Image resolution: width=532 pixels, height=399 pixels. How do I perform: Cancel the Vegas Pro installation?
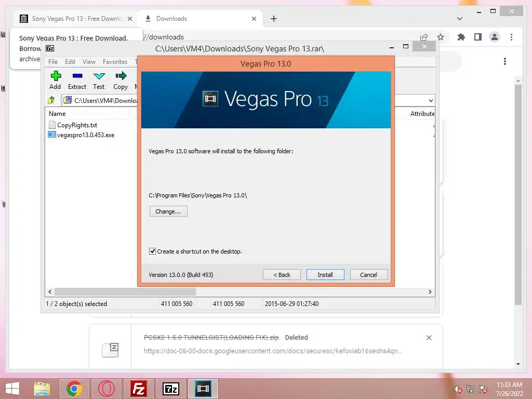pyautogui.click(x=368, y=275)
